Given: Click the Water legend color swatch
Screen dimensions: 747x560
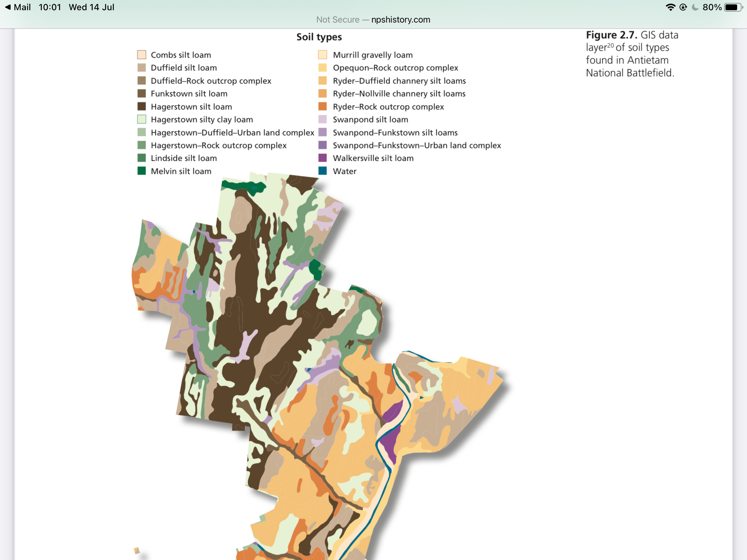Looking at the screenshot, I should point(322,171).
